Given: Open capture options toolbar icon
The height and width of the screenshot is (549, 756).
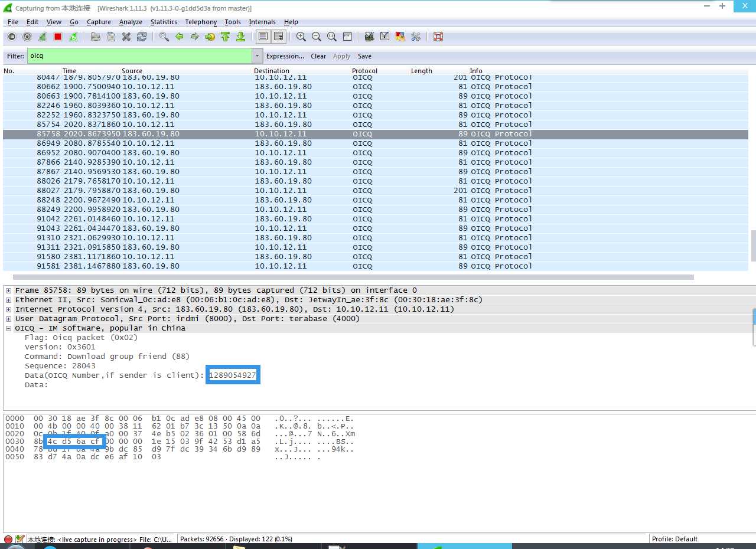Looking at the screenshot, I should (x=27, y=37).
